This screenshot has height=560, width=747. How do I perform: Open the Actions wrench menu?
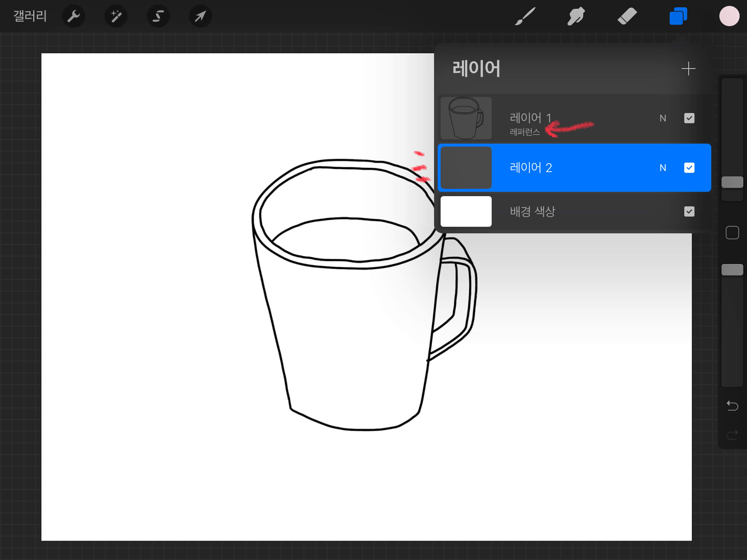pyautogui.click(x=73, y=16)
